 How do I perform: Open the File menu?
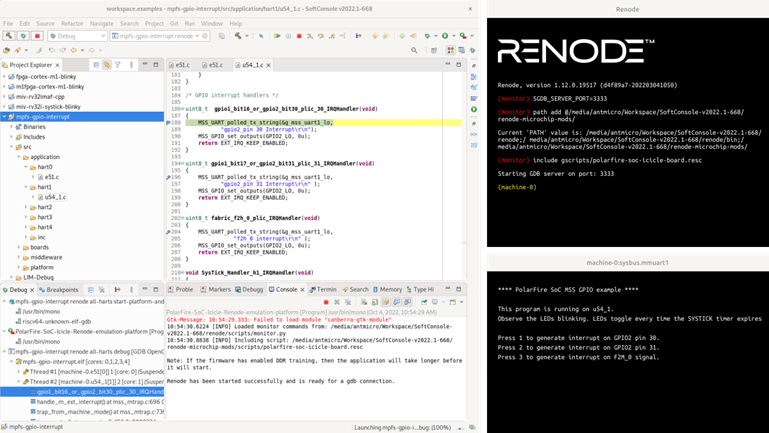click(8, 24)
